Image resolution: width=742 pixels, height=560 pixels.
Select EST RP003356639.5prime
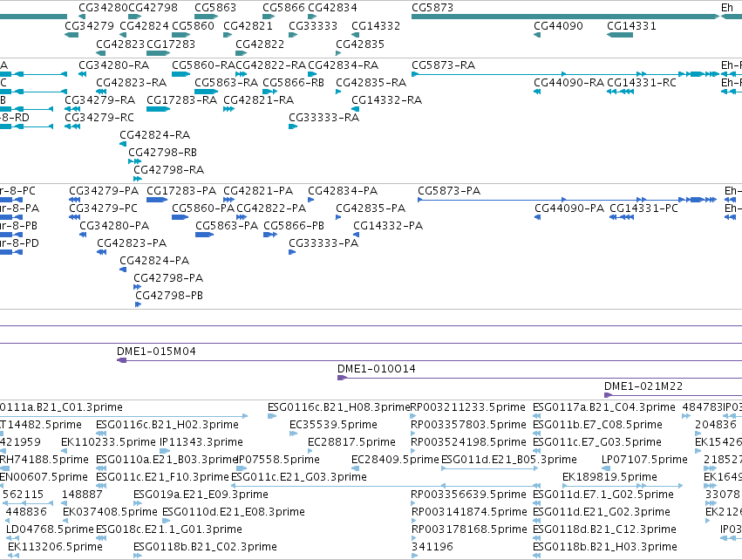(x=468, y=495)
